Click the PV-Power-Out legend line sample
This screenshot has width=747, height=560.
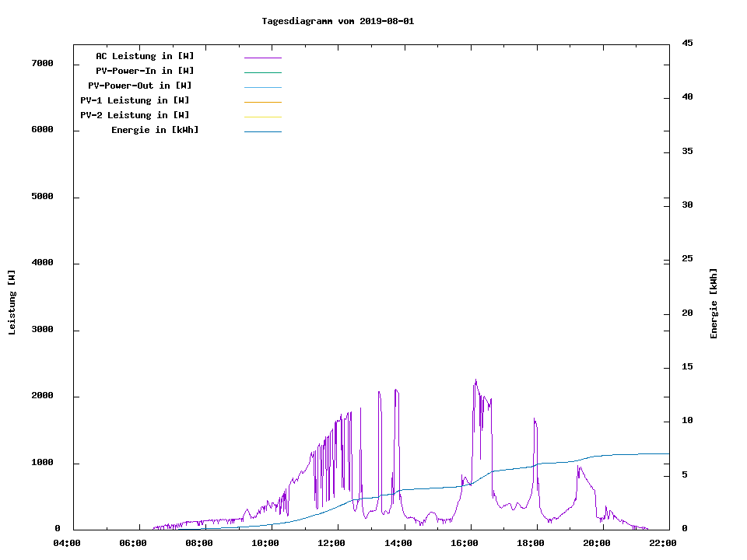click(x=262, y=87)
